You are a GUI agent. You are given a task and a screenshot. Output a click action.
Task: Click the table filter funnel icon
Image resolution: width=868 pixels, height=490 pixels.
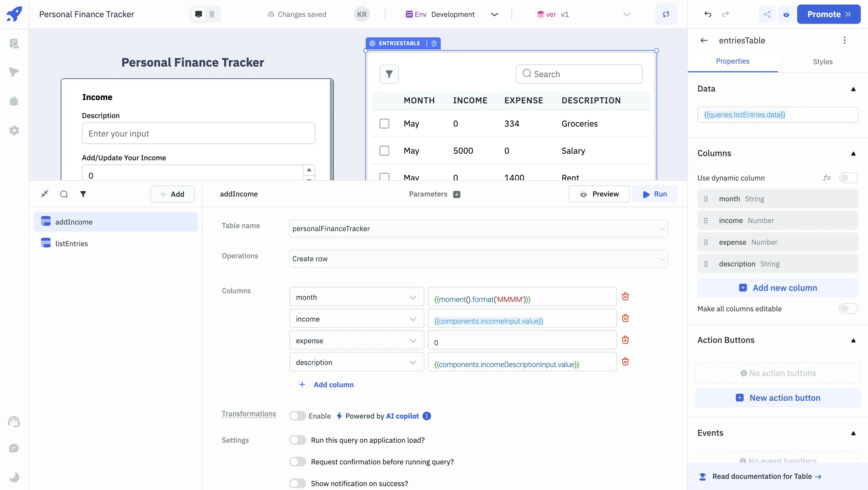pos(389,74)
